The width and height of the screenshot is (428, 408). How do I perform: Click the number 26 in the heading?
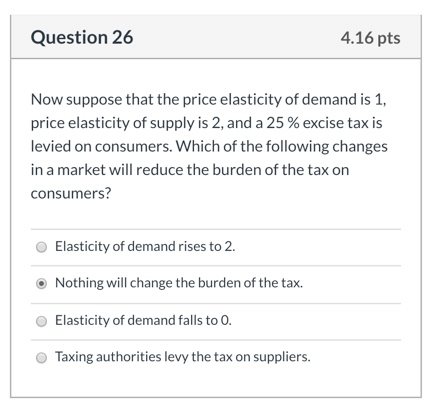click(122, 37)
